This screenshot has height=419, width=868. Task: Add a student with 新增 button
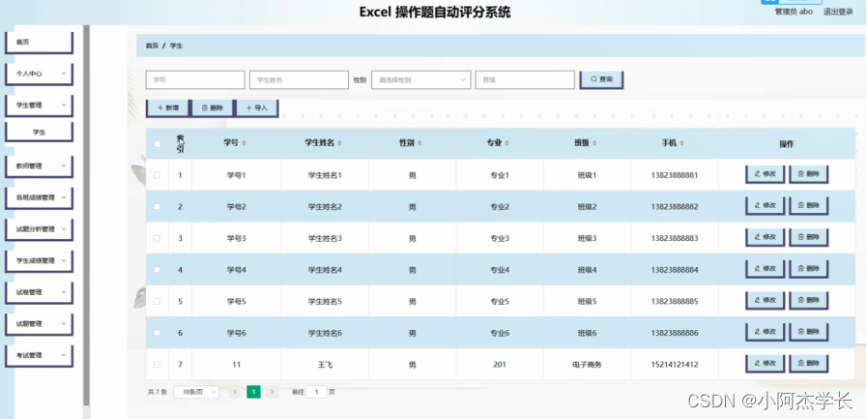(x=168, y=108)
